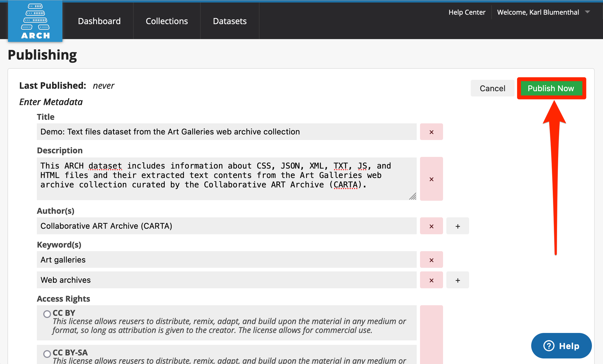The height and width of the screenshot is (364, 603).
Task: Select the CC BY-SA license option
Action: click(47, 354)
